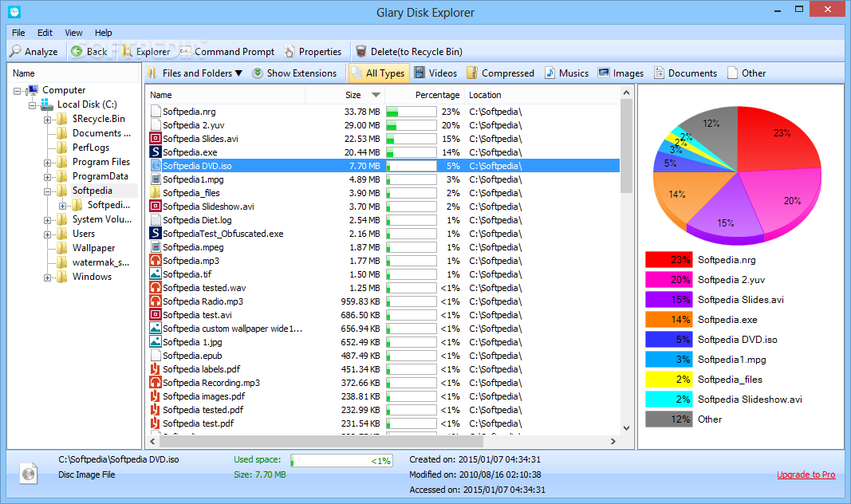Image resolution: width=851 pixels, height=504 pixels.
Task: Toggle the All Types filter
Action: tap(378, 73)
